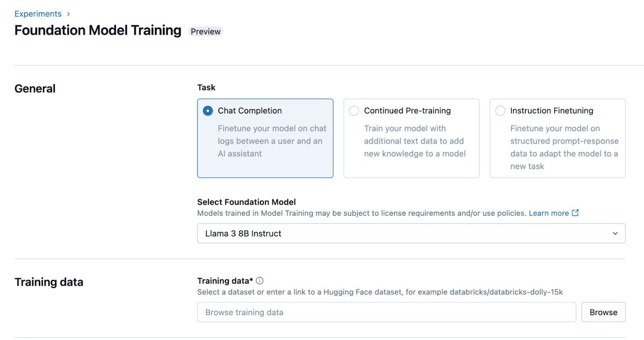Screen dimensions: 644x340
Task: Click the chevron after Experiments breadcrumb
Action: (x=68, y=14)
